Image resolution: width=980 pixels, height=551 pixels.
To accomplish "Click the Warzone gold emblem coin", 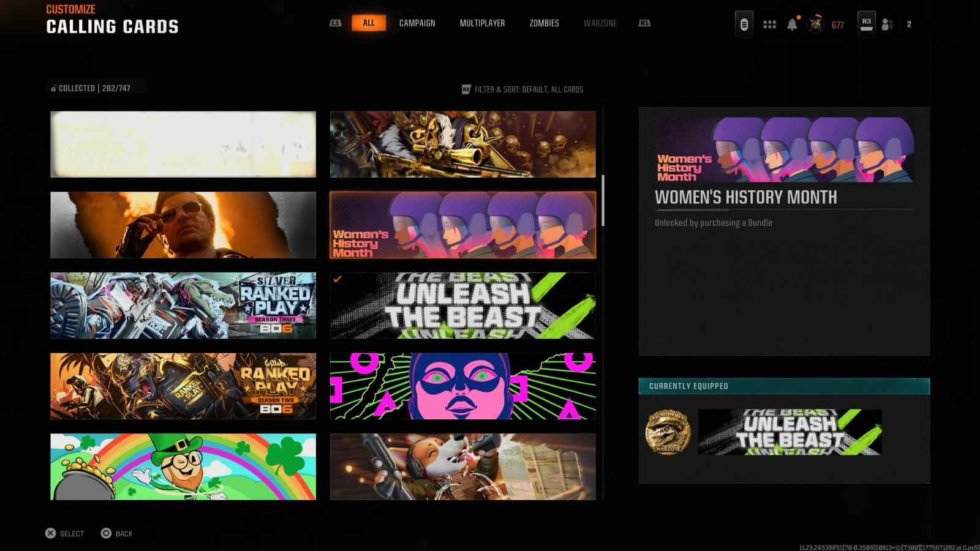I will [x=668, y=432].
